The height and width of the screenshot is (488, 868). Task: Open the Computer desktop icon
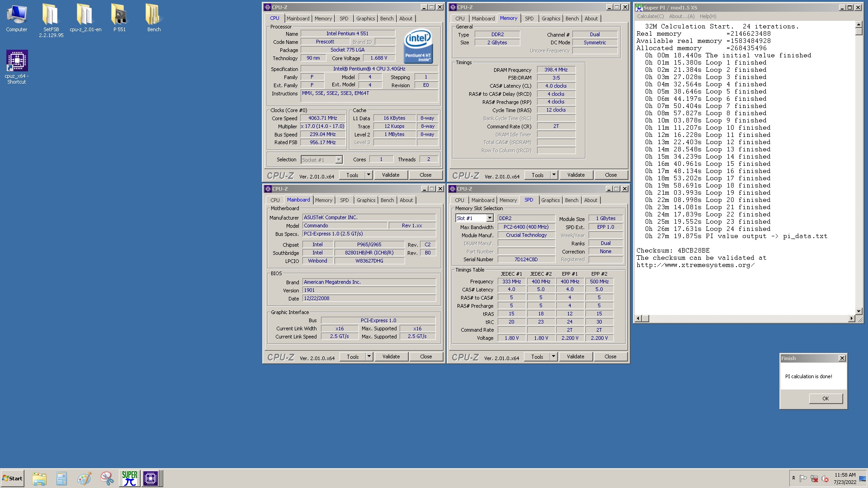pos(17,18)
